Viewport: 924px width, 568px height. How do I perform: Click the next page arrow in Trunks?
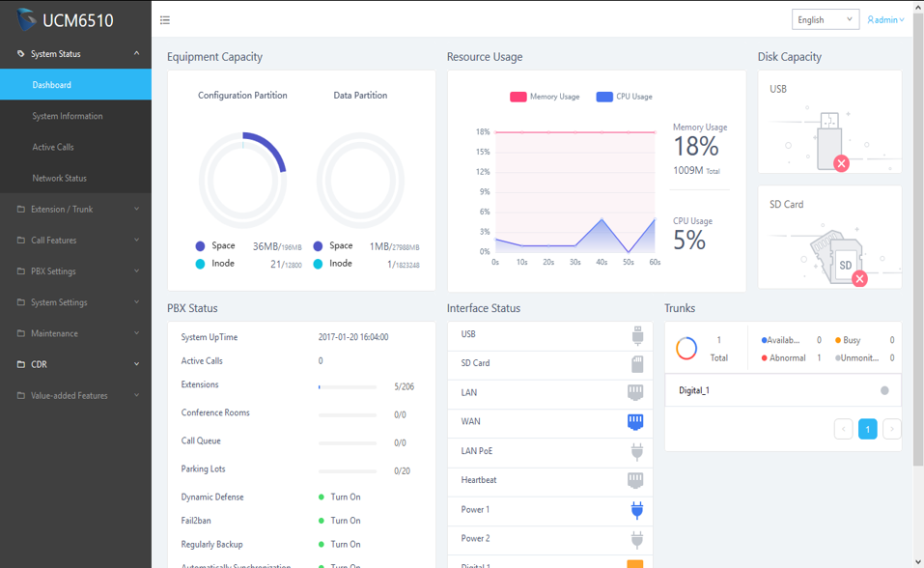pyautogui.click(x=892, y=429)
